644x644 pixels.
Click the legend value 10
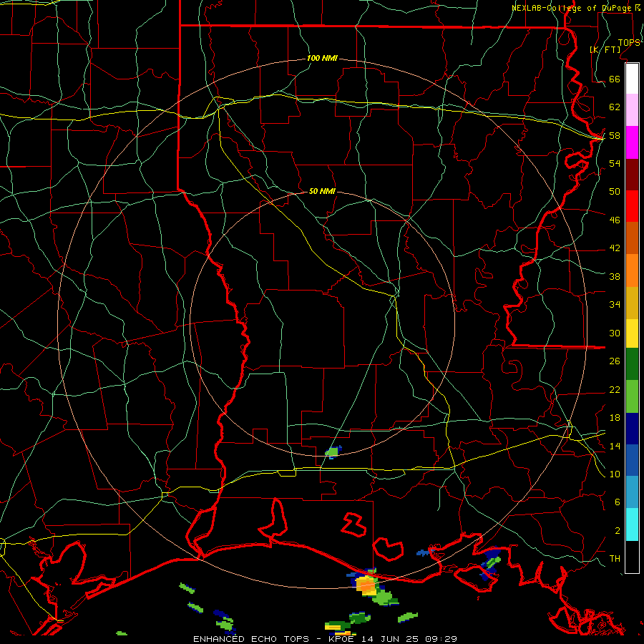click(615, 474)
